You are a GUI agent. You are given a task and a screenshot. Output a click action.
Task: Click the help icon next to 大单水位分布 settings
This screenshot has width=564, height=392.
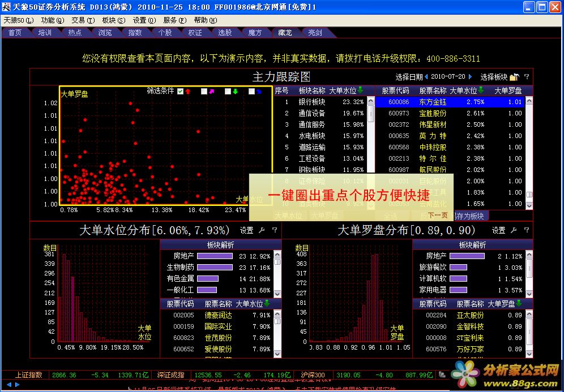pyautogui.click(x=275, y=230)
